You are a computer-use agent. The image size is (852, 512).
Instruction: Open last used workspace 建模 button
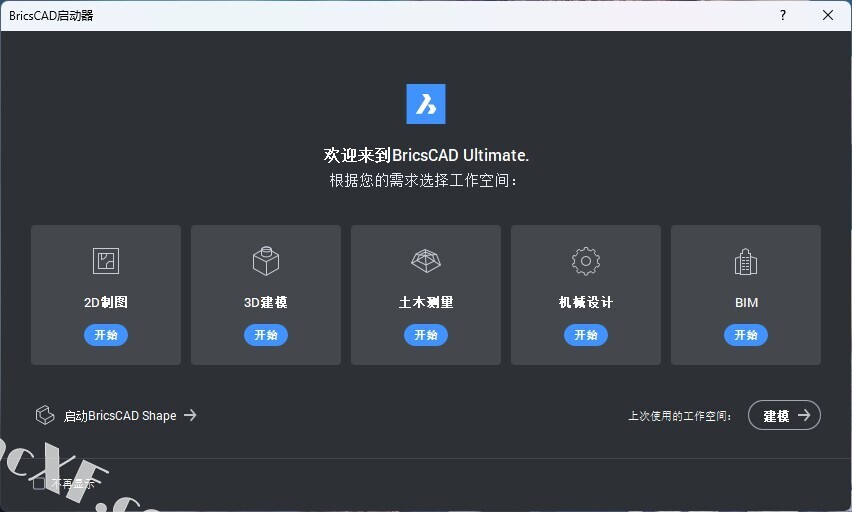pos(784,415)
